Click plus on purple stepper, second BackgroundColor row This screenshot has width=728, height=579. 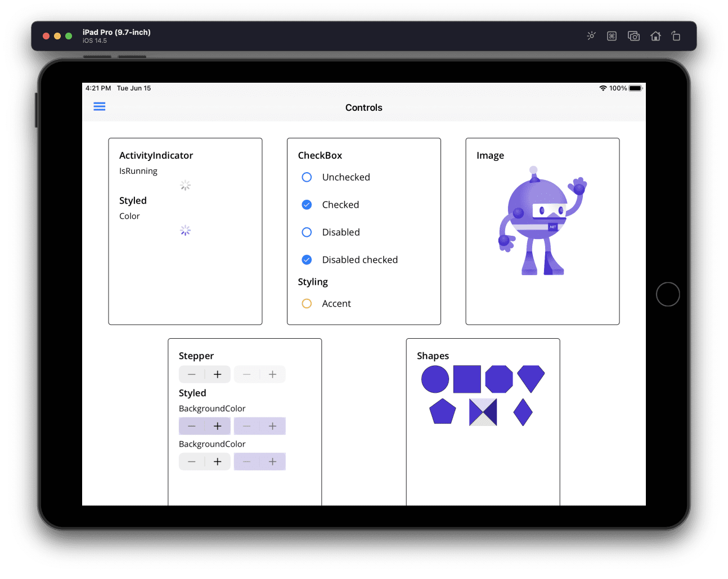pyautogui.click(x=273, y=462)
